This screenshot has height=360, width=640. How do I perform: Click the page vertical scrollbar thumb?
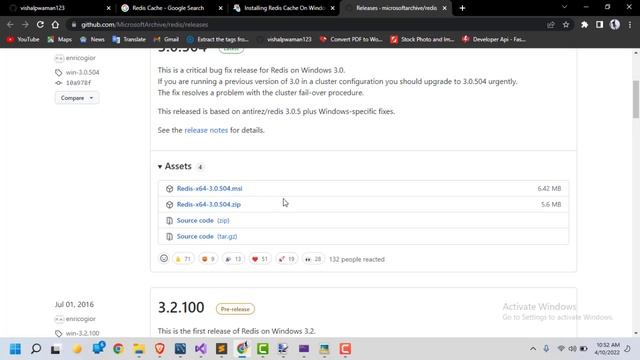(636, 99)
